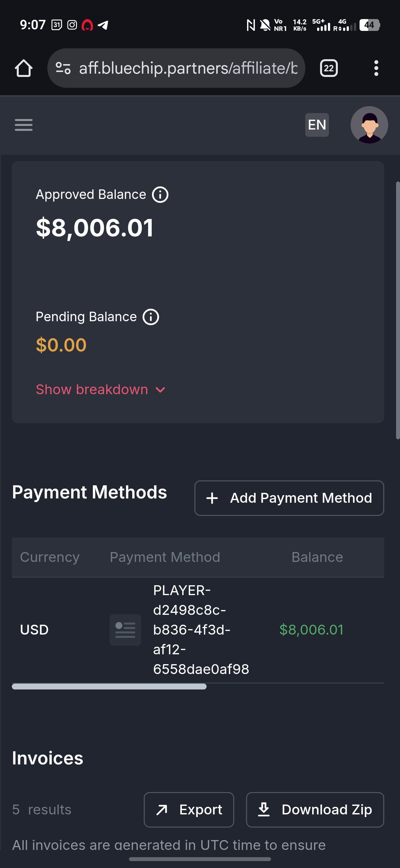Image resolution: width=400 pixels, height=868 pixels.
Task: Open the browser three-dot overflow menu
Action: pos(376,68)
